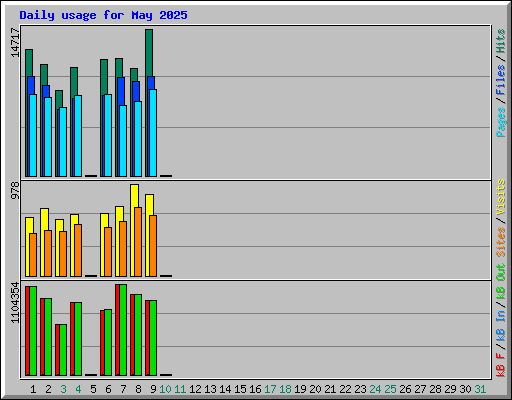The width and height of the screenshot is (512, 400).
Task: Click day 5 on the x-axis
Action: tap(93, 389)
